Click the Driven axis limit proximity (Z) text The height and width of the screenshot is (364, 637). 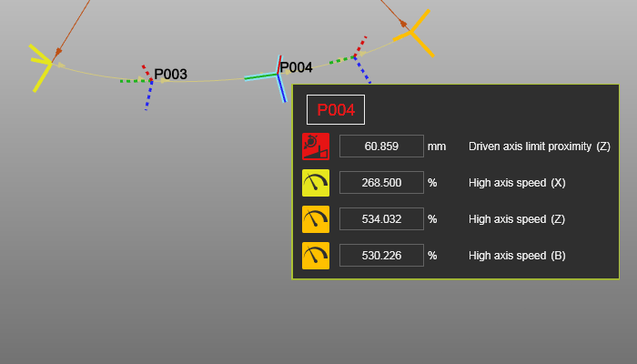539,146
